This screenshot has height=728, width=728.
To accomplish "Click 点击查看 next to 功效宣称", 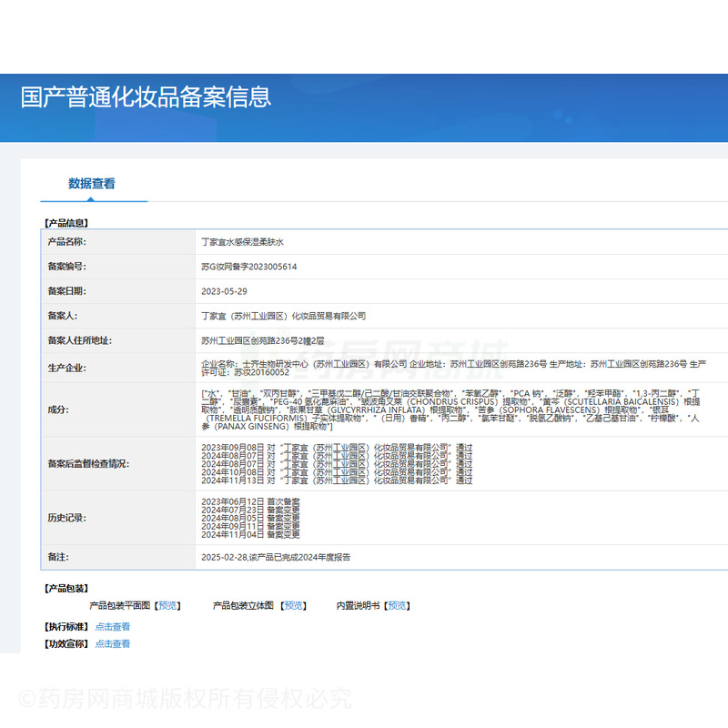I will (x=113, y=643).
